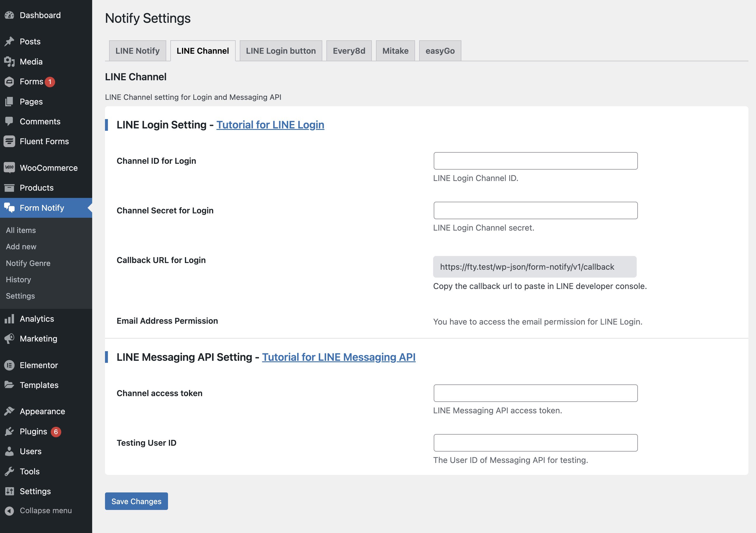Focus the Channel ID for Login field
The width and height of the screenshot is (756, 533).
(x=535, y=161)
